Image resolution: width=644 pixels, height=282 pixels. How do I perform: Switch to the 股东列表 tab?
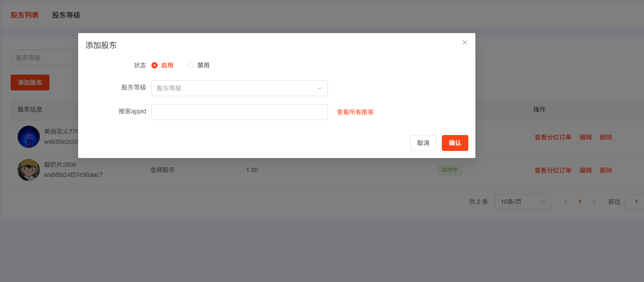pos(25,15)
